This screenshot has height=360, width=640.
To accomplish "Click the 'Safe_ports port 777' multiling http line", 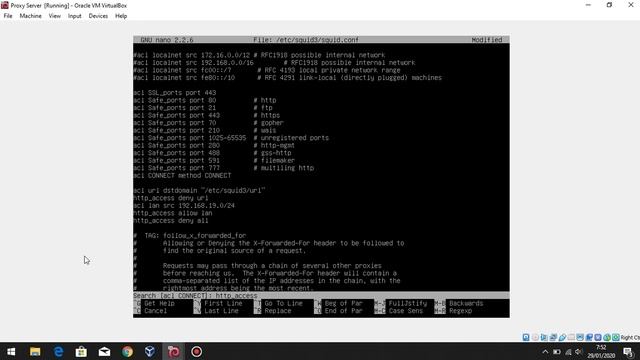I will [x=224, y=168].
